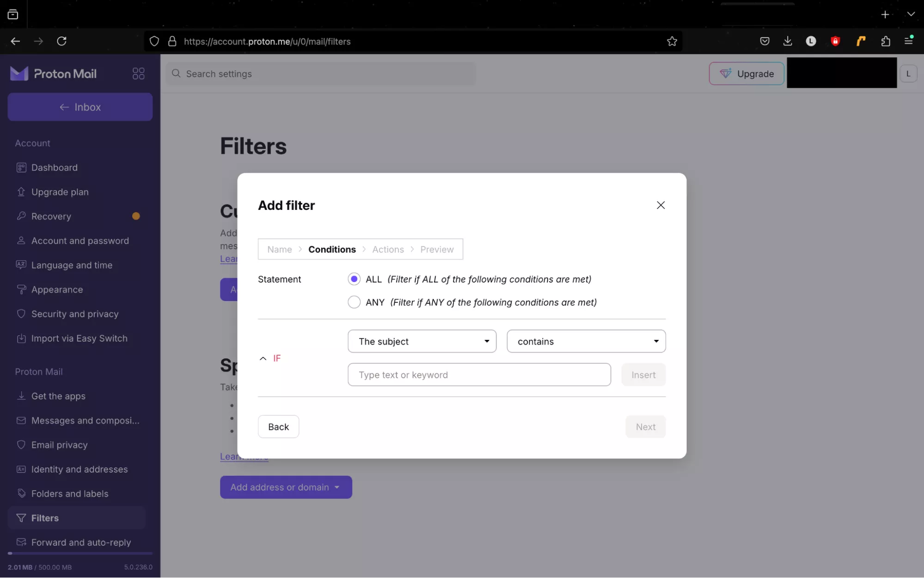Screen dimensions: 924x578
Task: Select the ALL statement radio button
Action: [x=354, y=279]
